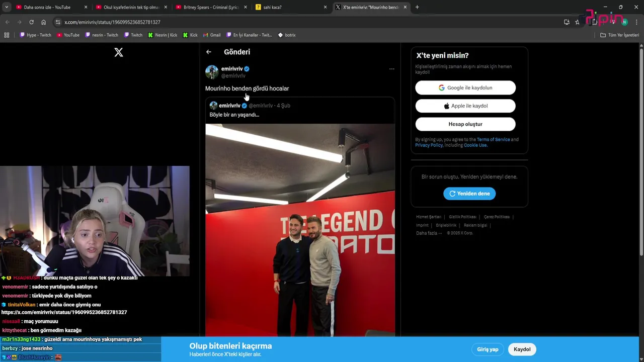The height and width of the screenshot is (362, 644).
Task: Open the 'Terms of Service' link
Action: tap(493, 139)
